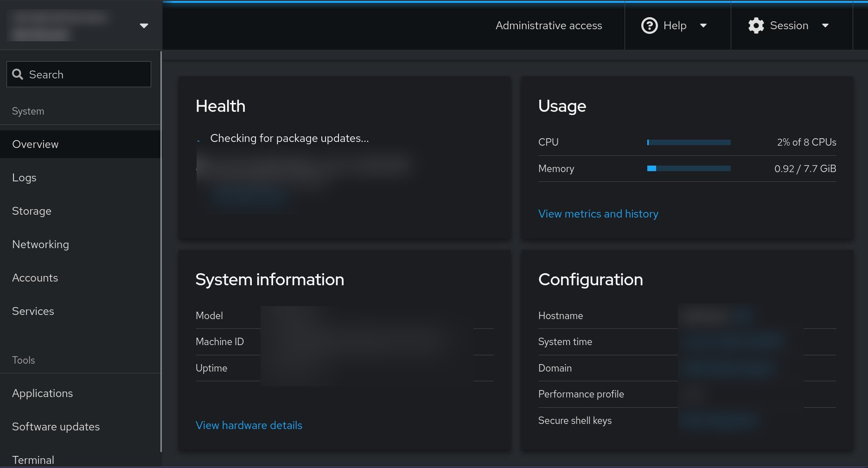Expand the Session dropdown arrow
The image size is (868, 468).
tap(825, 26)
